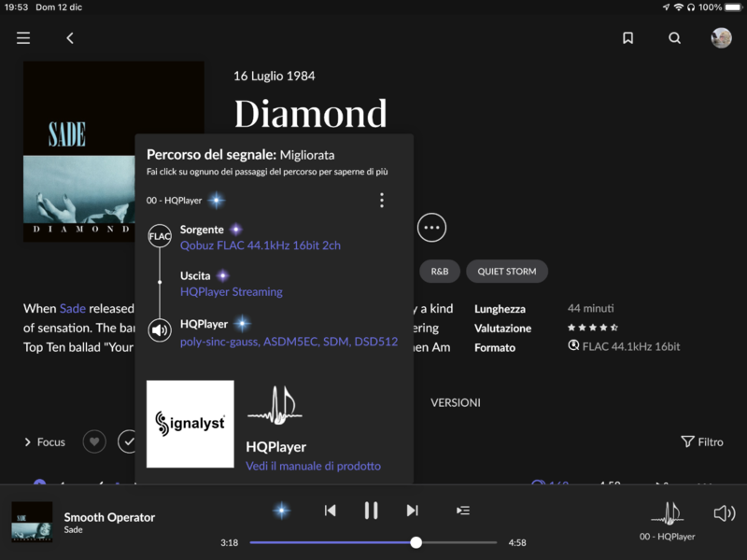Open the Vedi il manuale di prodotto link

pyautogui.click(x=313, y=466)
